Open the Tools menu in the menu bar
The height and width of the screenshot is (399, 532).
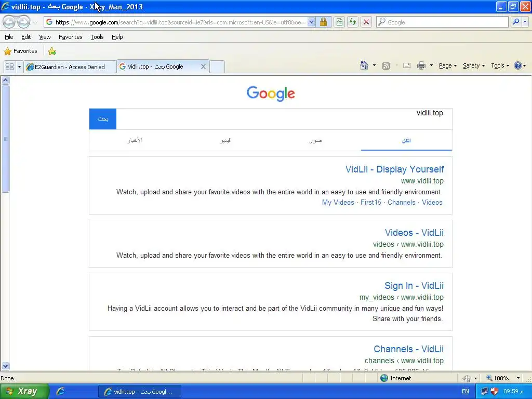[x=97, y=37]
